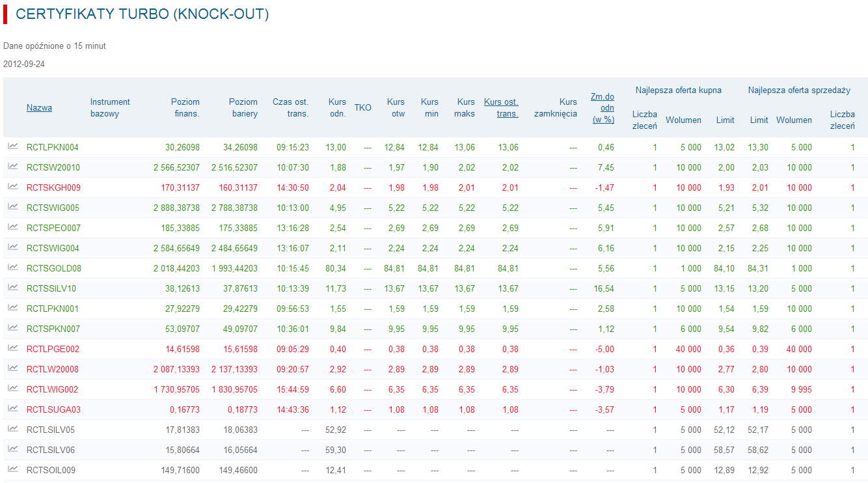This screenshot has height=483, width=868.
Task: Open the RCTSPKN007 certificate link
Action: click(53, 329)
